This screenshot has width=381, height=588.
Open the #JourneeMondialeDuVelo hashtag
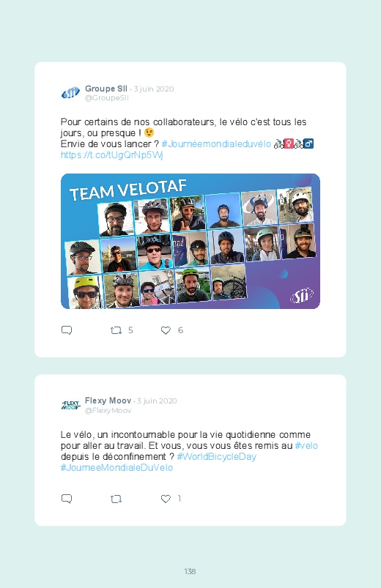[116, 468]
